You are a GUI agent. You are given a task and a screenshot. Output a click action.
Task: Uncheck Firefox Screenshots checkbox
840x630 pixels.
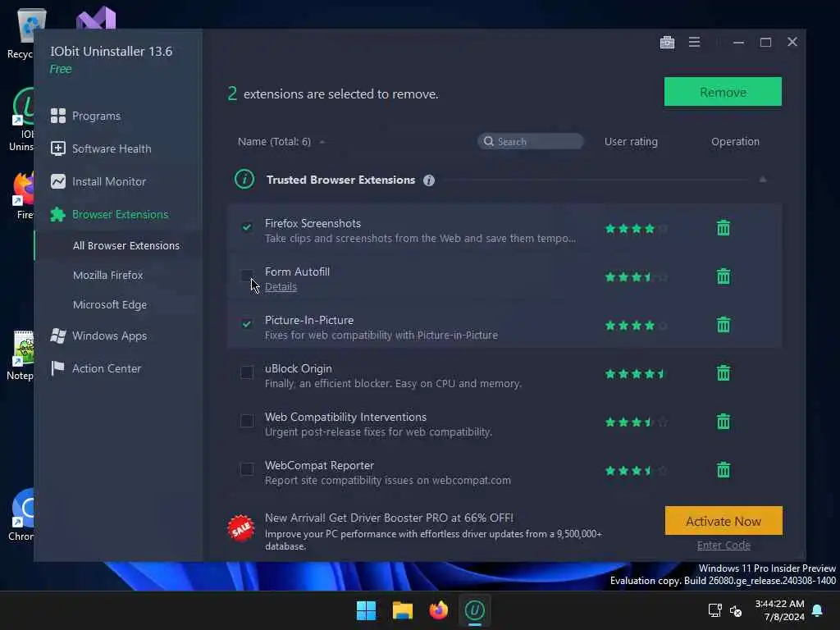coord(246,227)
